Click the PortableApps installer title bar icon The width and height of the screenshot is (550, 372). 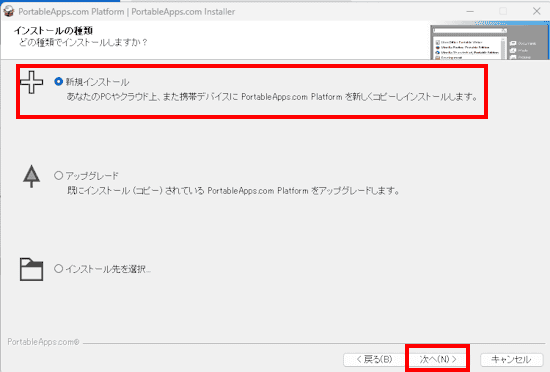click(x=9, y=11)
